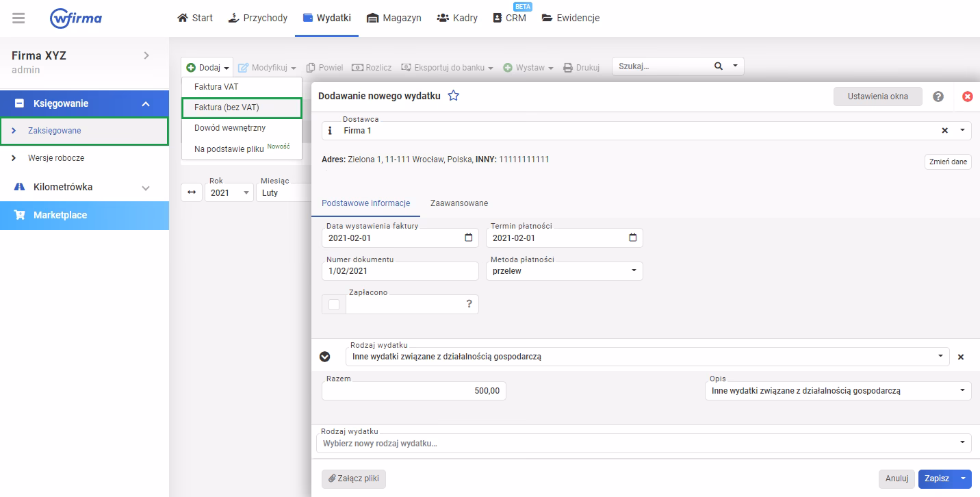Open the help question mark icon
The image size is (980, 497).
point(938,97)
